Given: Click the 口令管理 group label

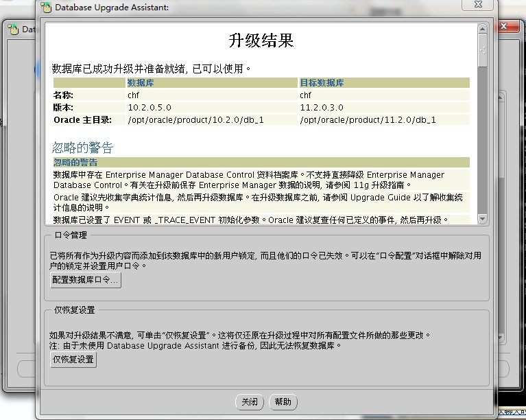Looking at the screenshot, I should point(71,235).
